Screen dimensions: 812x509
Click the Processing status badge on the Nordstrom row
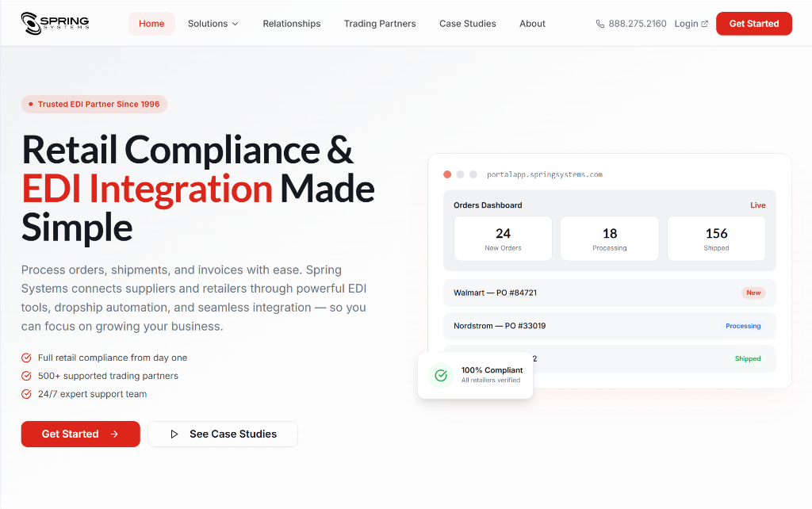point(743,326)
